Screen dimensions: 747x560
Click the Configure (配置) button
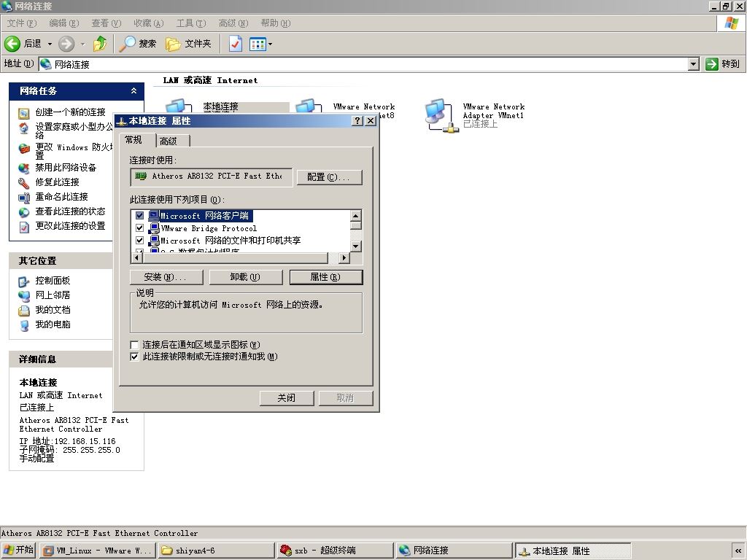coord(329,177)
